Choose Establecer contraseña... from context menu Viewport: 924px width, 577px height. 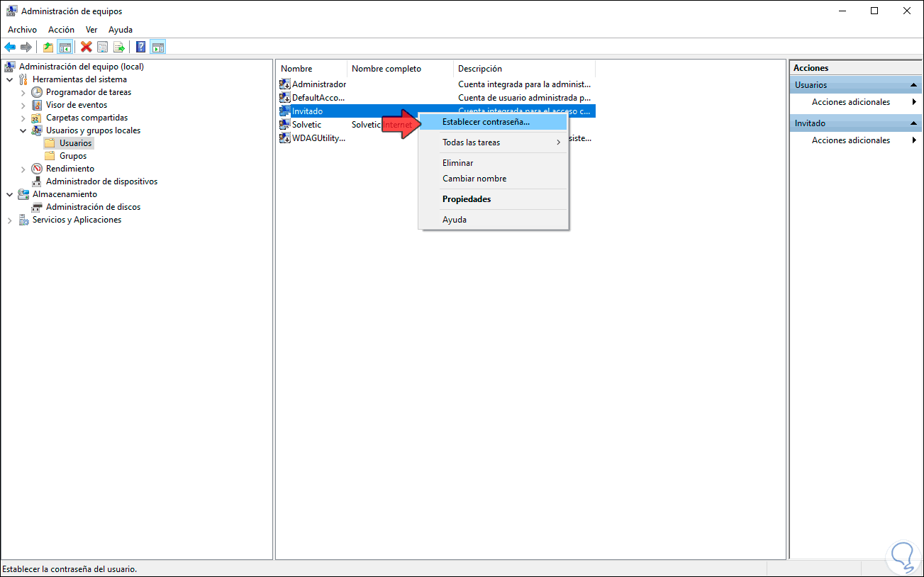(494, 122)
